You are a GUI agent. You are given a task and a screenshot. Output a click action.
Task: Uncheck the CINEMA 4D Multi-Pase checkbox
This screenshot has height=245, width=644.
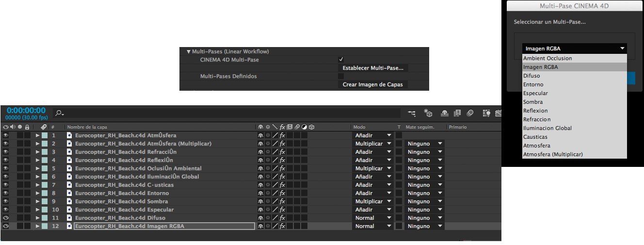341,60
